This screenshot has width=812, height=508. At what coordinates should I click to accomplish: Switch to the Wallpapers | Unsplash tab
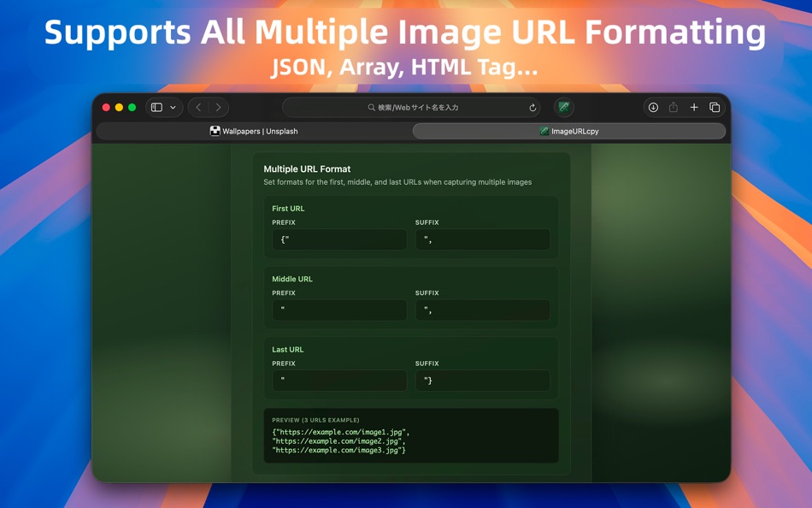(254, 130)
